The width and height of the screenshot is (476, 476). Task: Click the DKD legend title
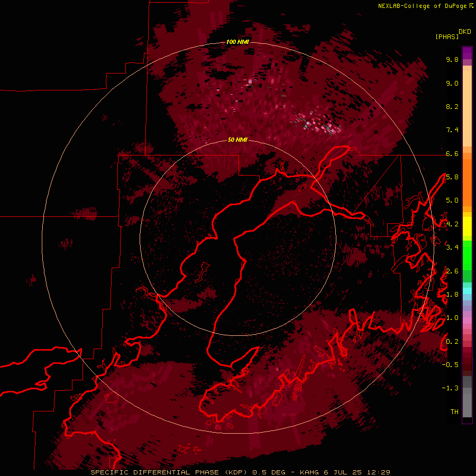tap(465, 32)
